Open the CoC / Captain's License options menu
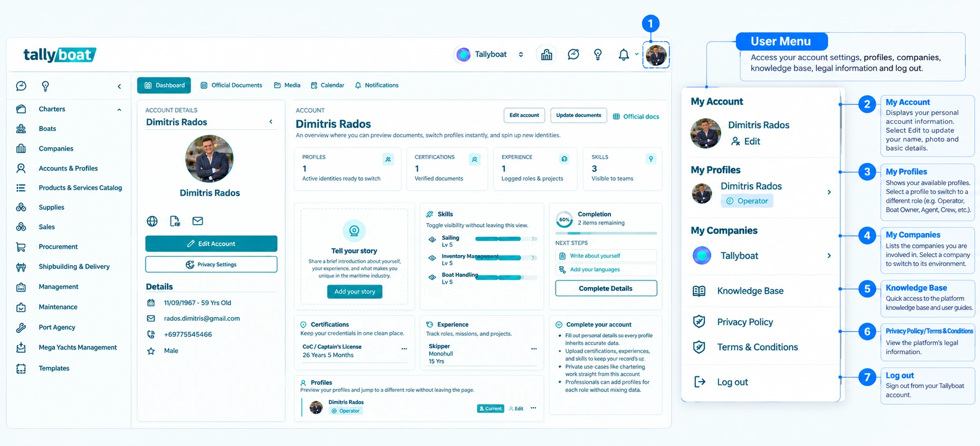 (x=404, y=349)
